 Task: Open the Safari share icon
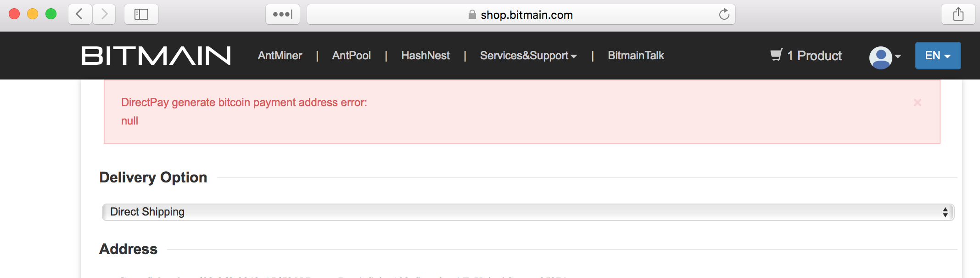click(958, 14)
